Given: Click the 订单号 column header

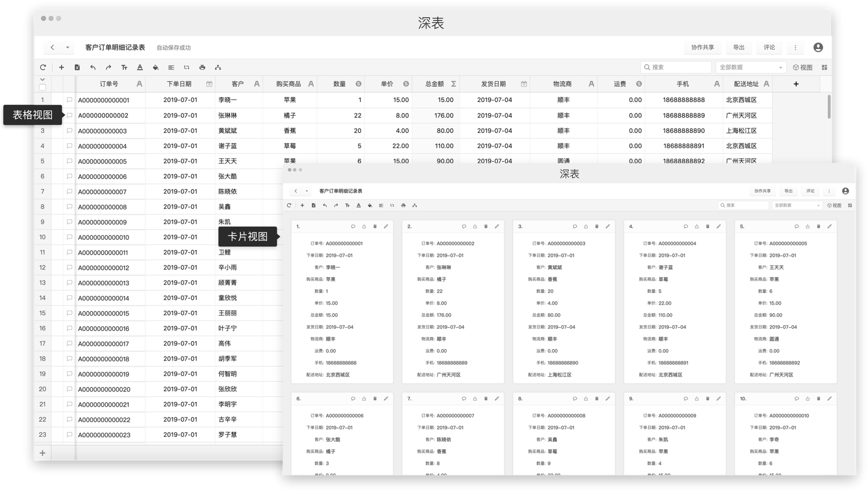Looking at the screenshot, I should click(x=111, y=84).
